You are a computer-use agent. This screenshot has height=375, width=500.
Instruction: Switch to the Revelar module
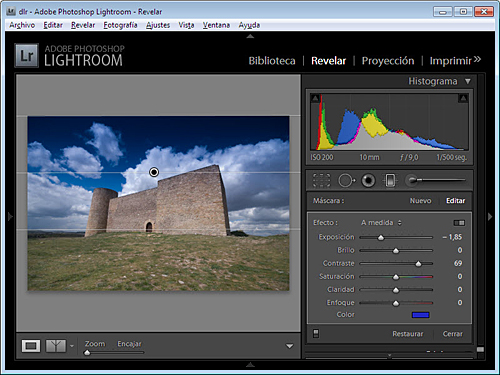tap(329, 61)
